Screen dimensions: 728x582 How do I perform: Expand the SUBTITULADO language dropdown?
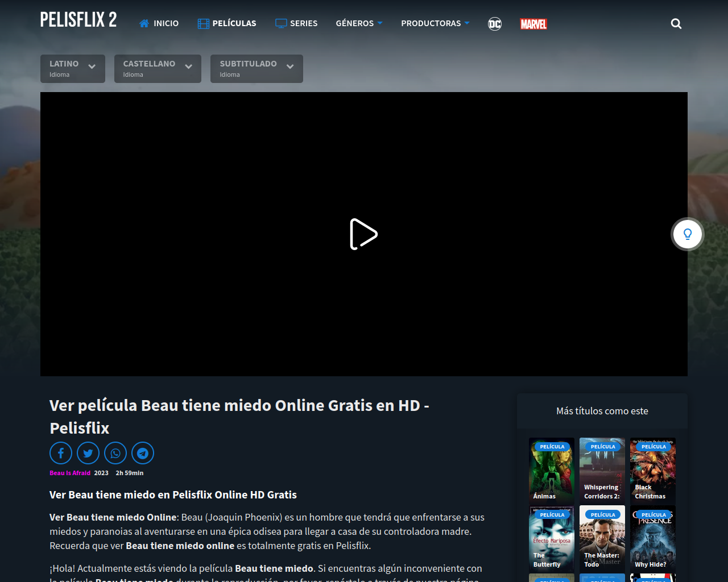[257, 69]
